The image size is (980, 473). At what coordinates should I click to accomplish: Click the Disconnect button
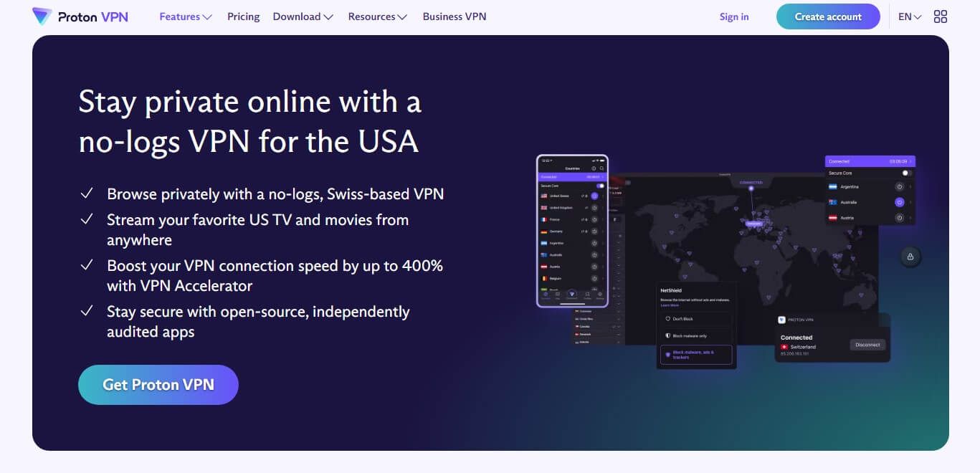[x=867, y=345]
